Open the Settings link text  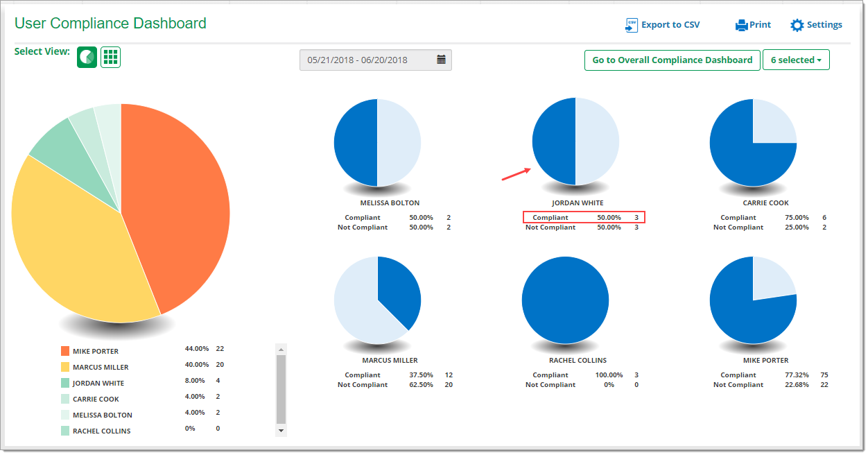[824, 25]
